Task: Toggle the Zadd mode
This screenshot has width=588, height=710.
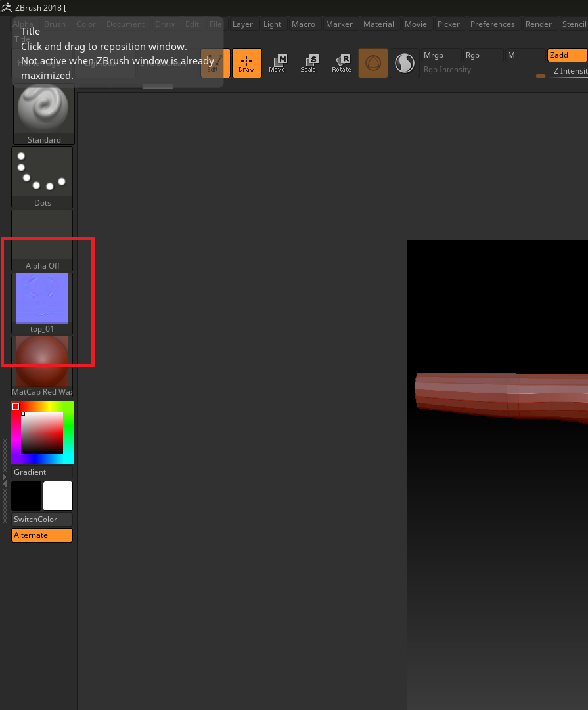Action: pos(567,55)
